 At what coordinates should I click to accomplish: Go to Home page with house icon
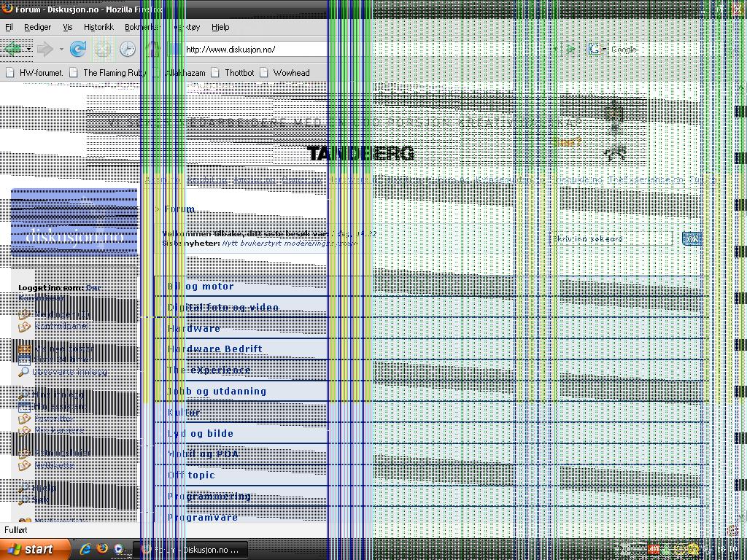(x=152, y=49)
